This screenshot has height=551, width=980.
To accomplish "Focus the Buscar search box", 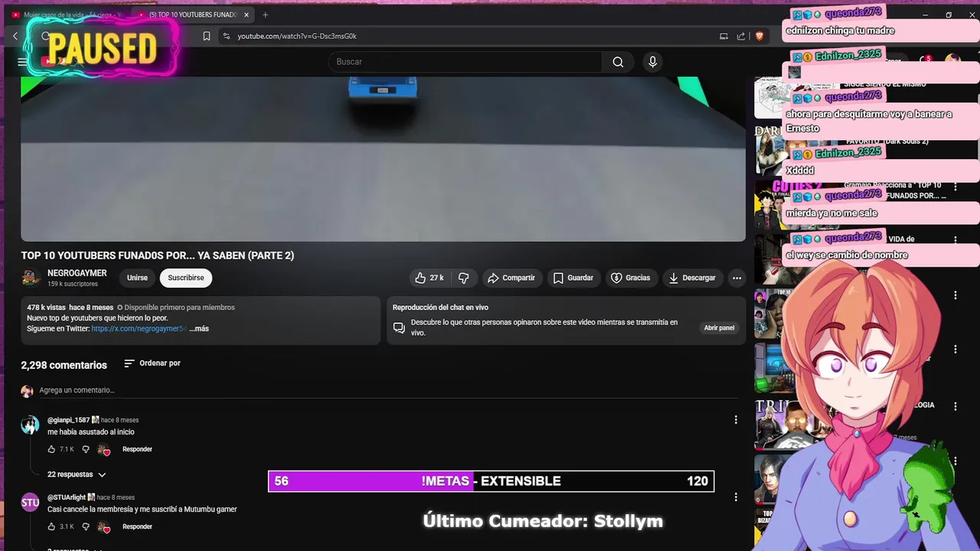I will (465, 62).
